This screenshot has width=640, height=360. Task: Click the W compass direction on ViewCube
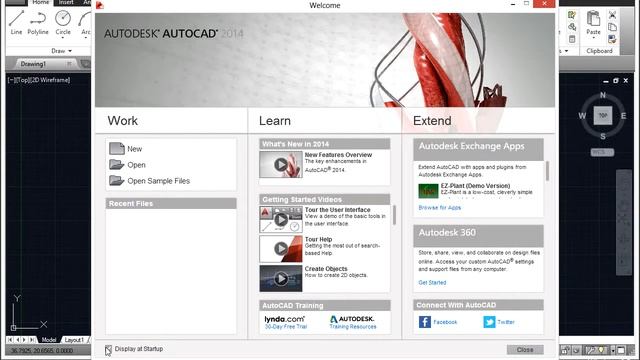tap(582, 116)
